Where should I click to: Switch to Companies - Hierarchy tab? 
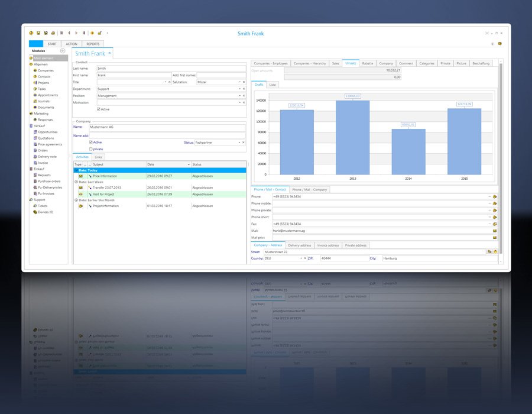(x=310, y=63)
